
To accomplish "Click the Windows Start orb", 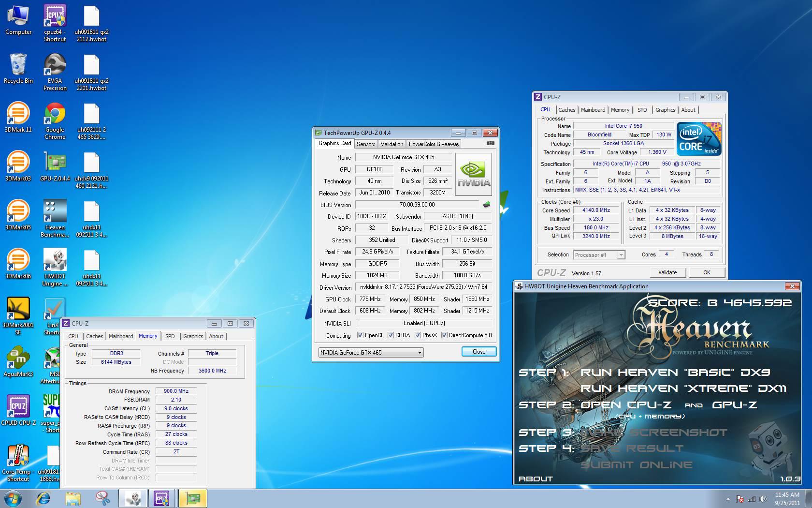I will point(13,498).
